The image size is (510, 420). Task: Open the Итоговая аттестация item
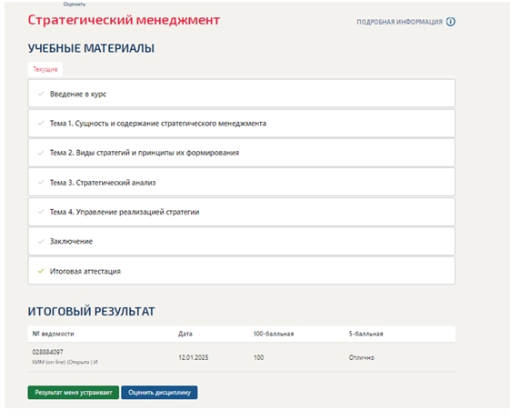click(241, 271)
